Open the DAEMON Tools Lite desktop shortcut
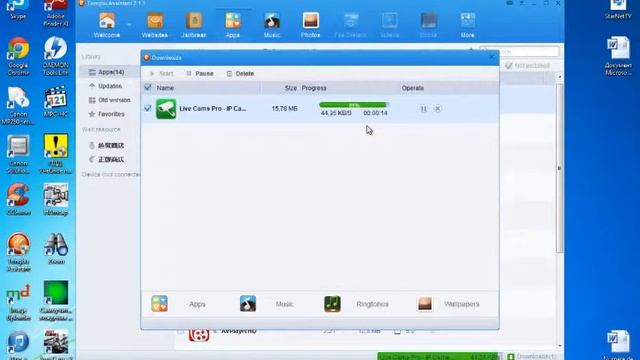 (56, 56)
